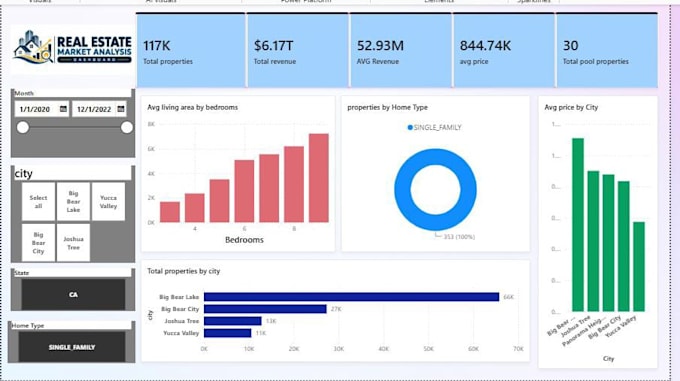Click the 'Avg price by City' title
Viewport: 680px width, 381px height.
coord(571,107)
